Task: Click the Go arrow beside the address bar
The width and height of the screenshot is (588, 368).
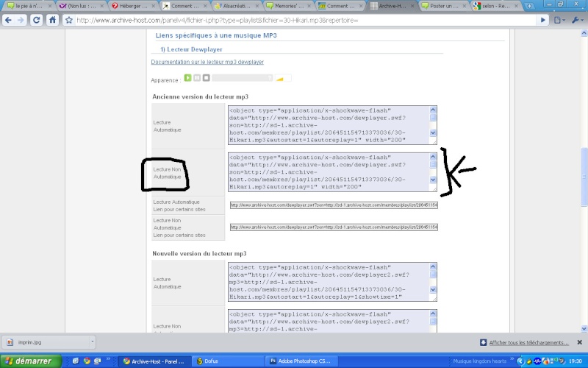Action: (542, 21)
